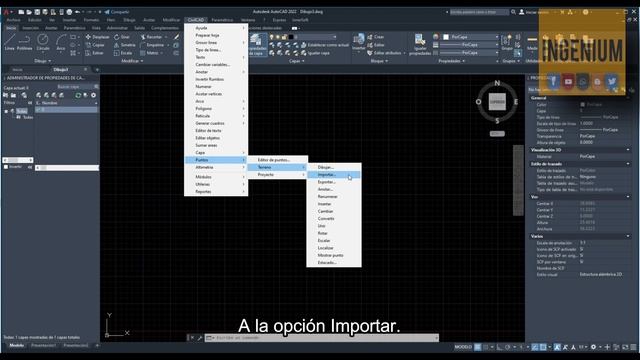
Task: Choose Mostrar punto menu entry
Action: click(x=333, y=256)
